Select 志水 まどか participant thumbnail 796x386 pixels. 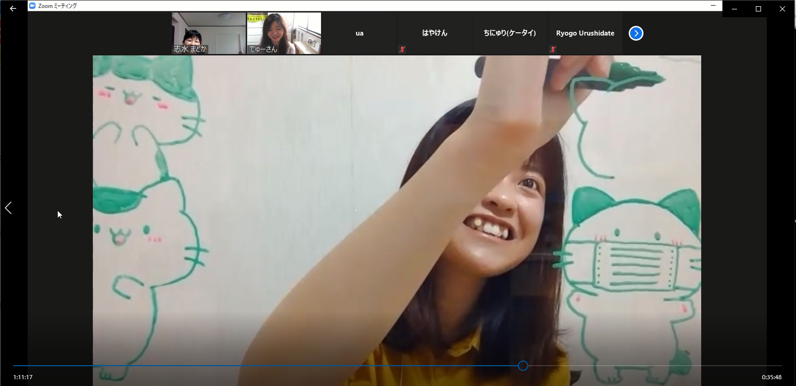[x=209, y=33]
